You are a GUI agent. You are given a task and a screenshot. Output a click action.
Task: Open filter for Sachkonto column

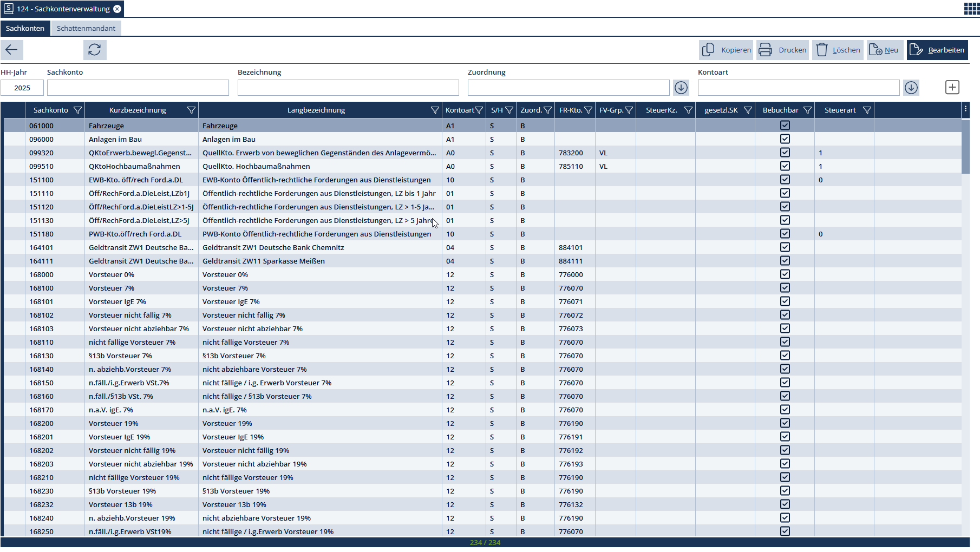click(x=78, y=110)
